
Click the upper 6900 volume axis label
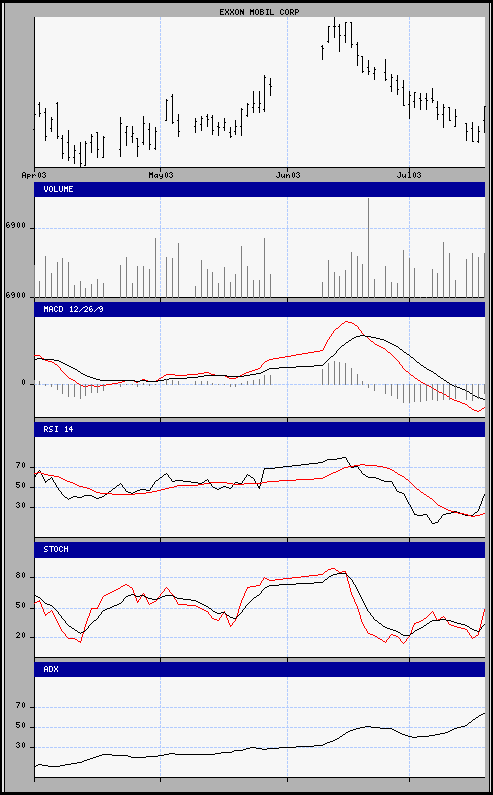[15, 228]
